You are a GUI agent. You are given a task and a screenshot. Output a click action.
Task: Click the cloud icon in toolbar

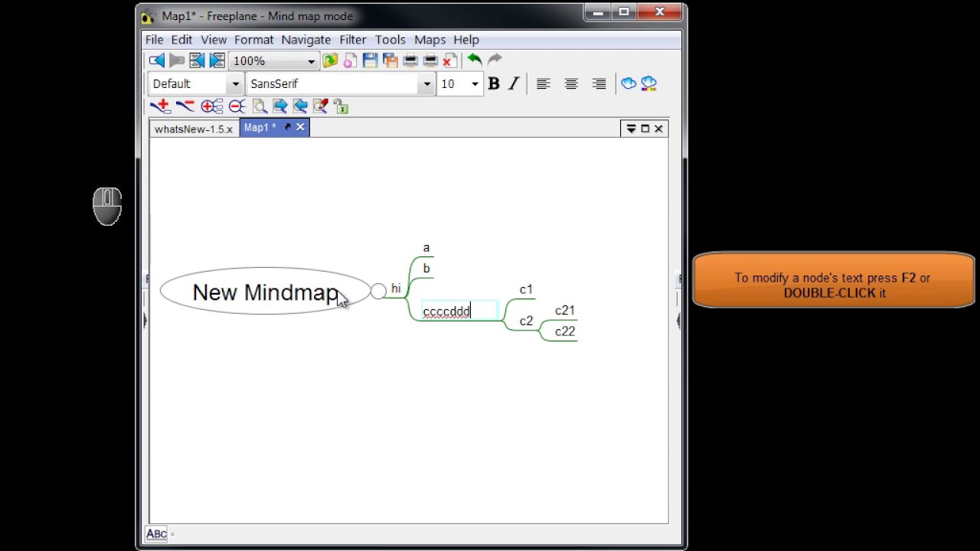[x=629, y=83]
